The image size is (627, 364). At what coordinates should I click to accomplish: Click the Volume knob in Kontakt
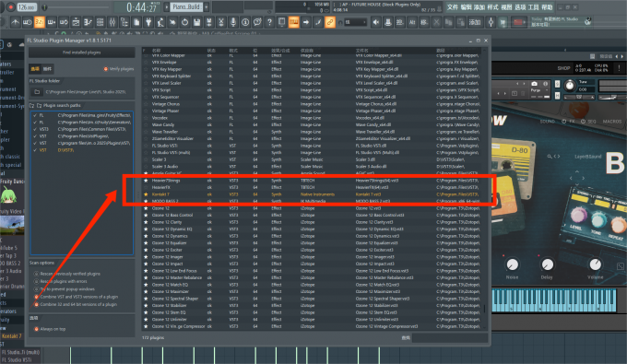coord(595,264)
